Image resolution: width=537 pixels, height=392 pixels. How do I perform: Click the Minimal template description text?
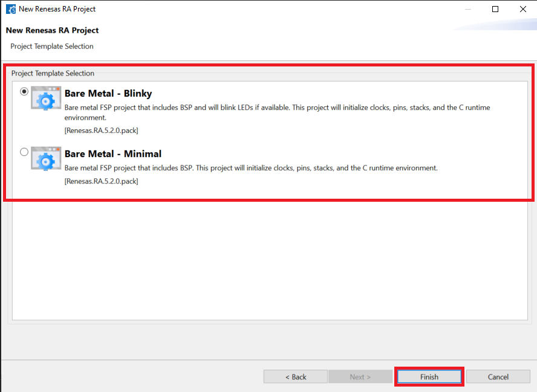click(x=250, y=168)
